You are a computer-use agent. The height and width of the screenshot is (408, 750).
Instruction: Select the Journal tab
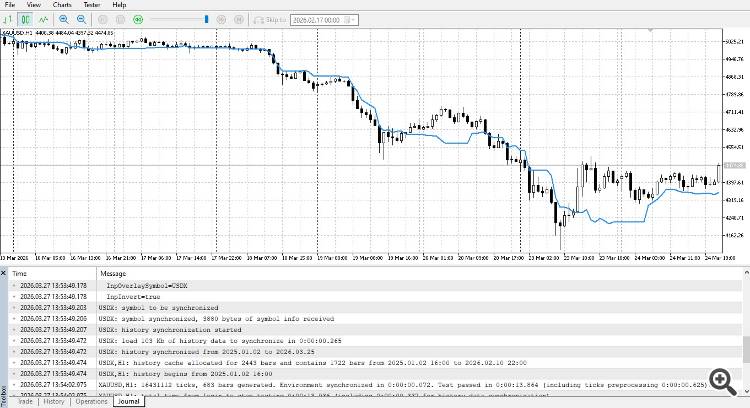128,402
